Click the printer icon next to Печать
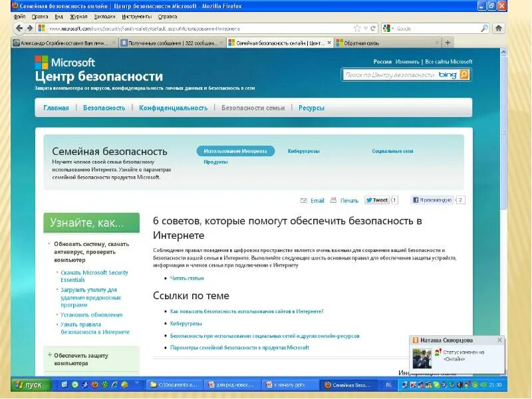 pos(333,200)
